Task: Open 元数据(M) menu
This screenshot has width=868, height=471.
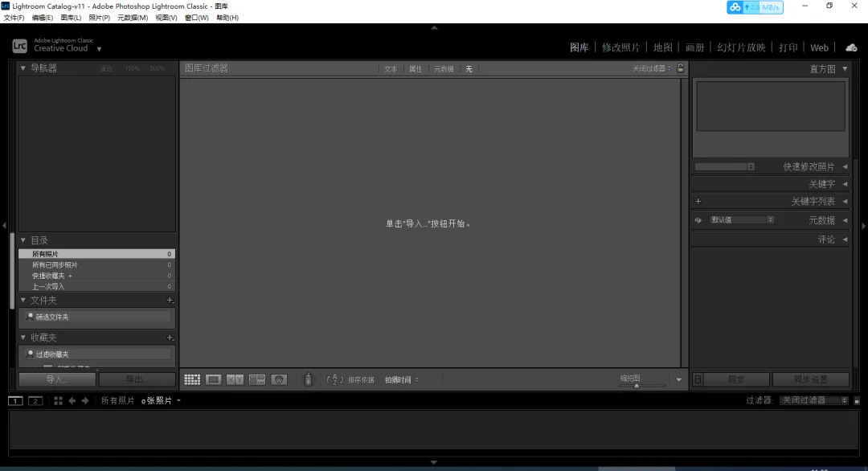Action: 133,18
